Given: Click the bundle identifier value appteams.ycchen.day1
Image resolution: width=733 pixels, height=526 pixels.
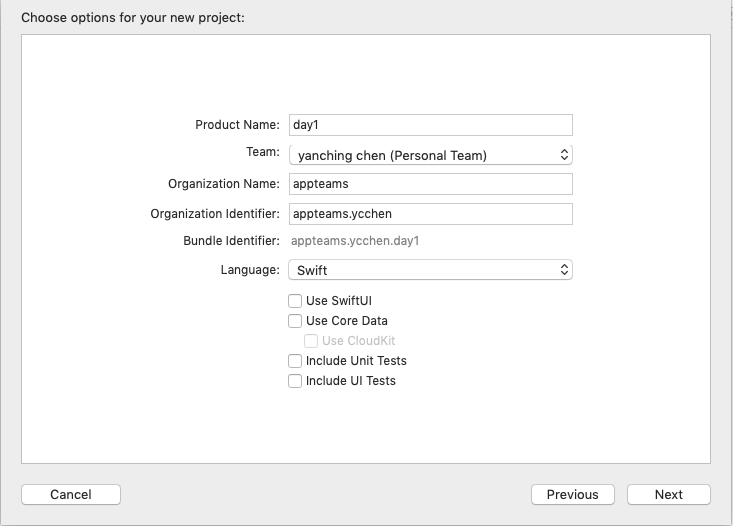Looking at the screenshot, I should tap(355, 241).
